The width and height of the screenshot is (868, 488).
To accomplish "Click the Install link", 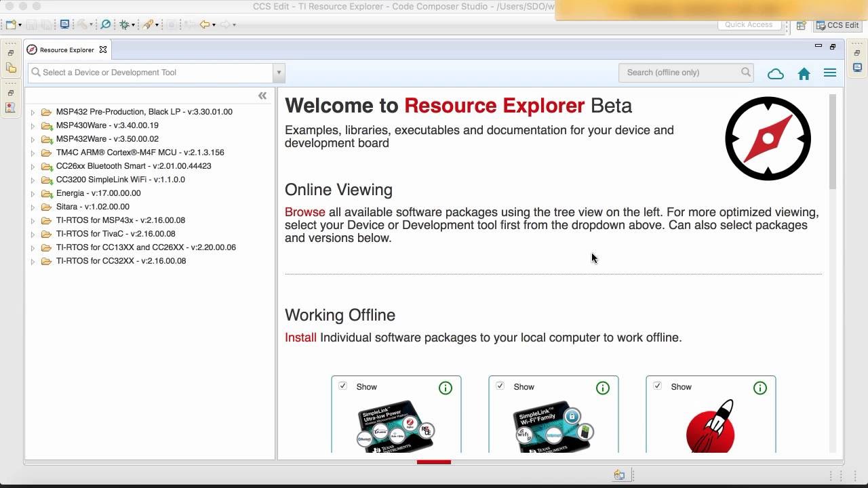I will coord(300,338).
